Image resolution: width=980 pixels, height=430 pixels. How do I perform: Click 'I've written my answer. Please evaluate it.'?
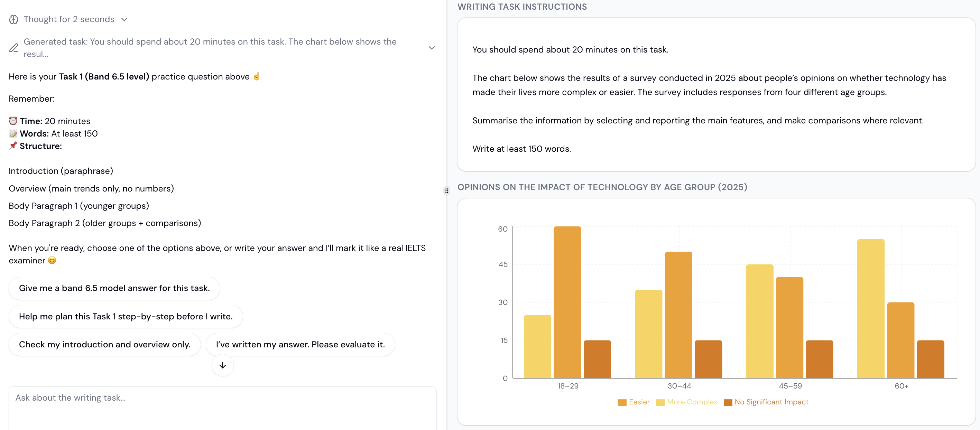click(x=300, y=345)
